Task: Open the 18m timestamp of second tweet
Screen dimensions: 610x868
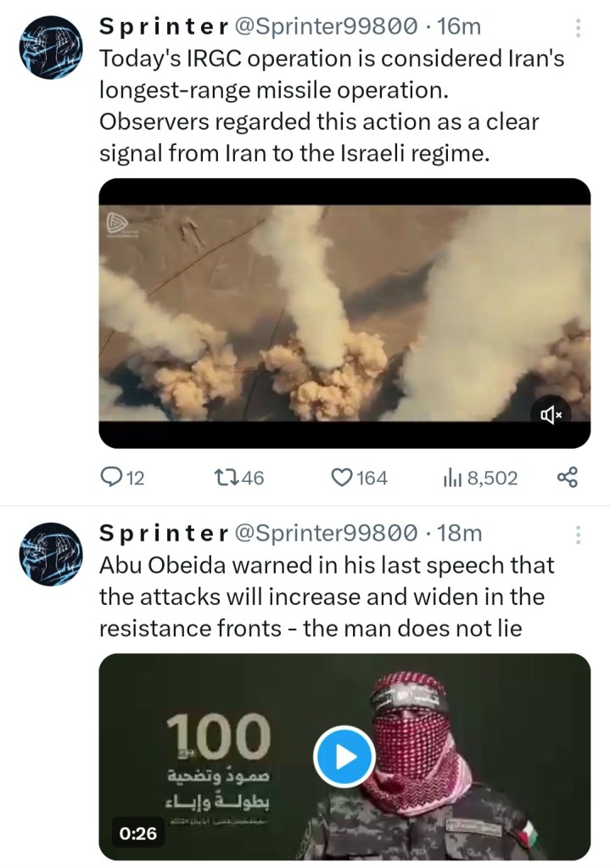Action: click(460, 533)
